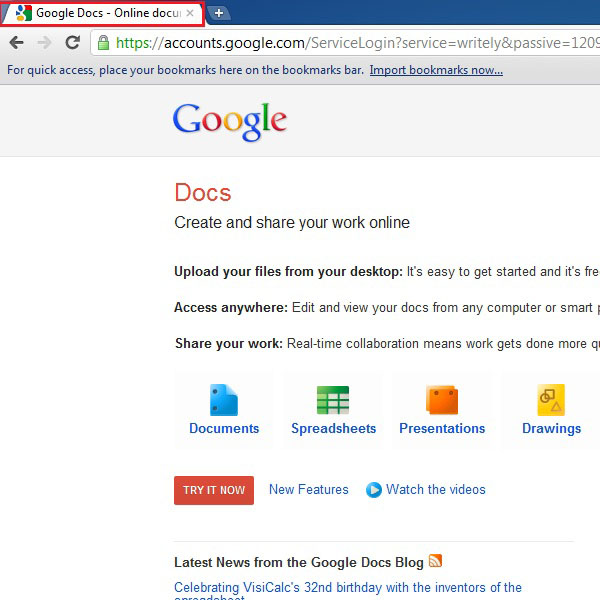The height and width of the screenshot is (600, 600).
Task: Click the address bar URL field
Action: [346, 42]
